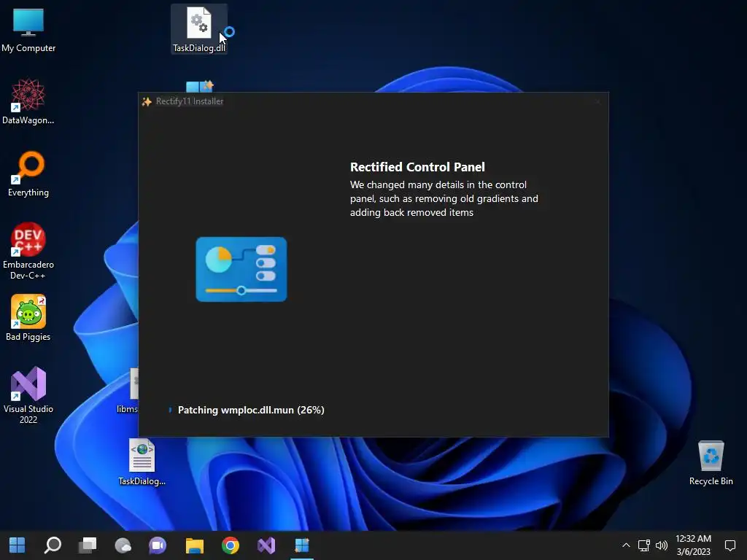Open the Recycle Bin
747x560 pixels.
tap(711, 462)
